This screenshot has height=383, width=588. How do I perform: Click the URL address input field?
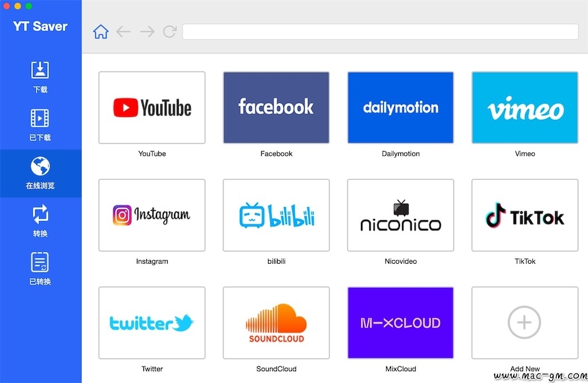pyautogui.click(x=380, y=32)
